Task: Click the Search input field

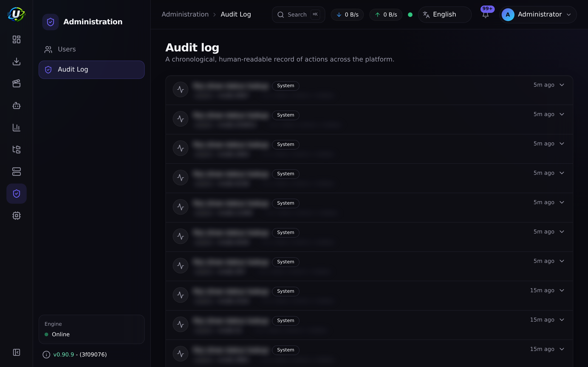Action: pos(298,14)
